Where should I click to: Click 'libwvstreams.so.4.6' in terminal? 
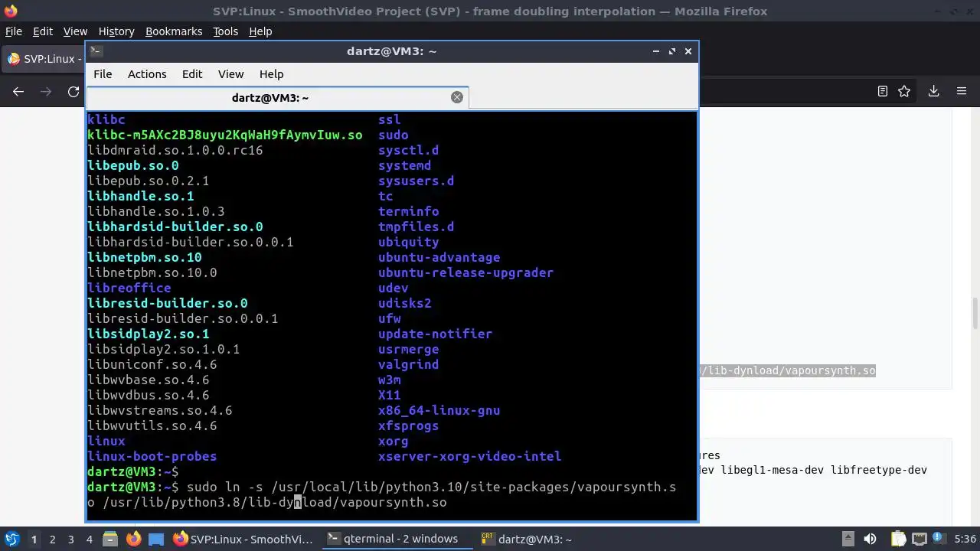pos(160,410)
